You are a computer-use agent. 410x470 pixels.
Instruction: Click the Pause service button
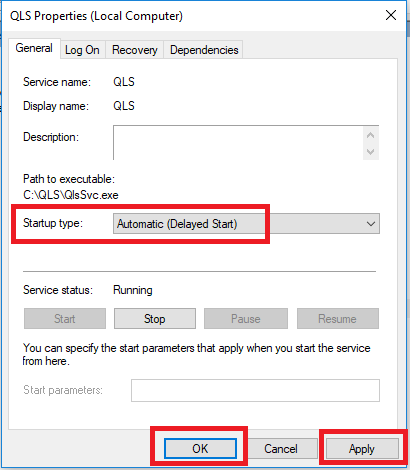[x=246, y=319]
